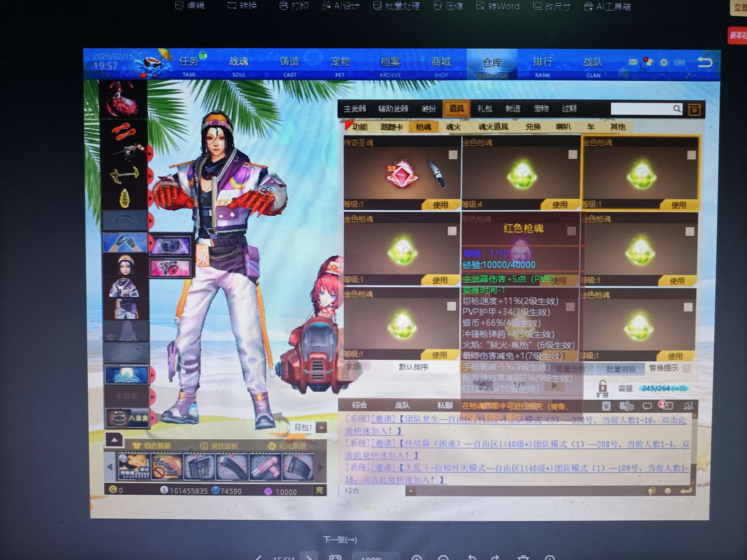Click the 批量销毁 button

621,369
